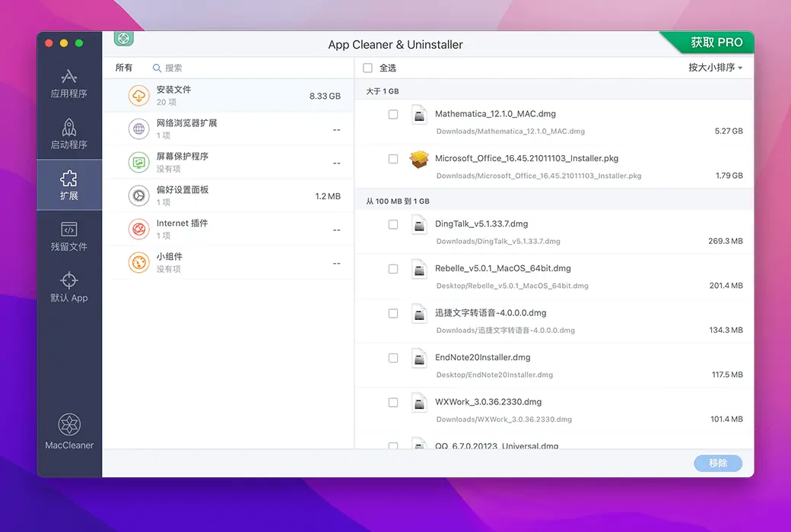The width and height of the screenshot is (791, 532).
Task: Check the Microsoft_Office installer pkg checkbox
Action: point(393,159)
